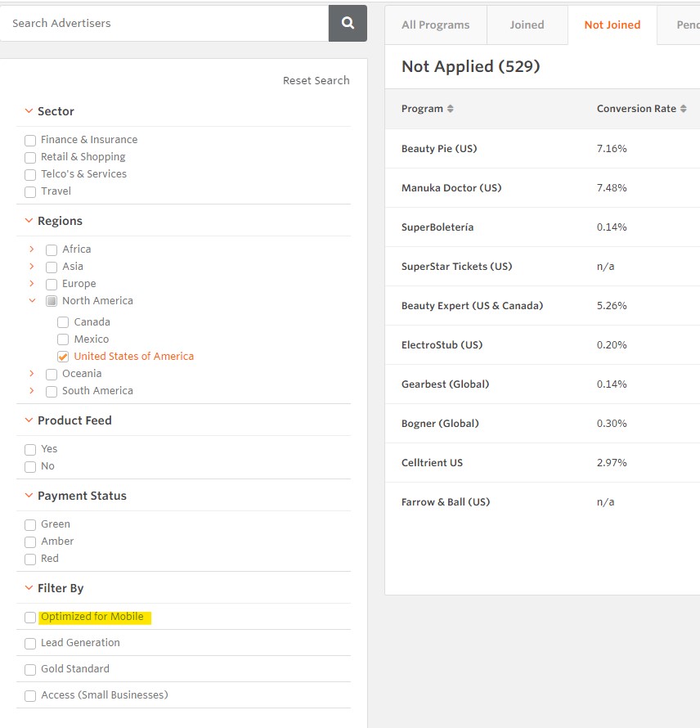
Task: Collapse the Regions filter section
Action: (29, 221)
